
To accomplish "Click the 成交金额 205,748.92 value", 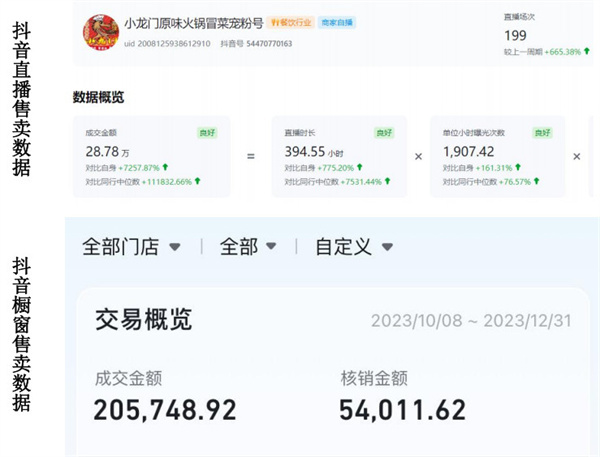I will pos(165,410).
